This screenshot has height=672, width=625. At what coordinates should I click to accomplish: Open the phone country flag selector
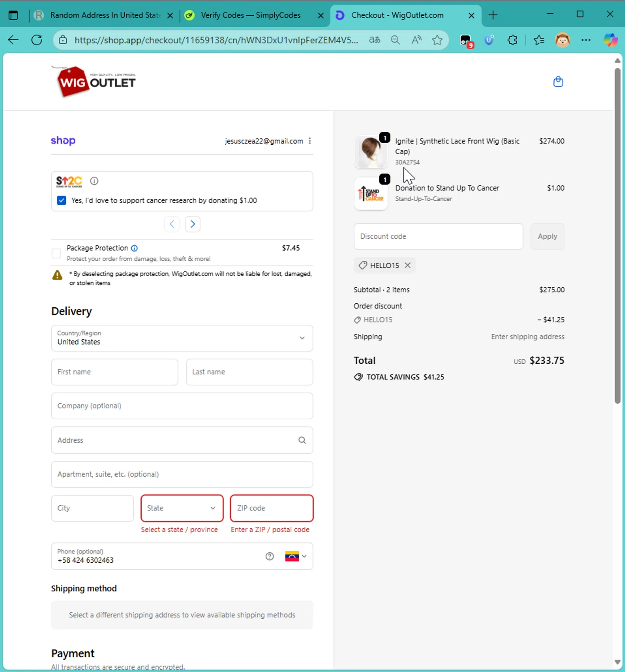tap(296, 556)
